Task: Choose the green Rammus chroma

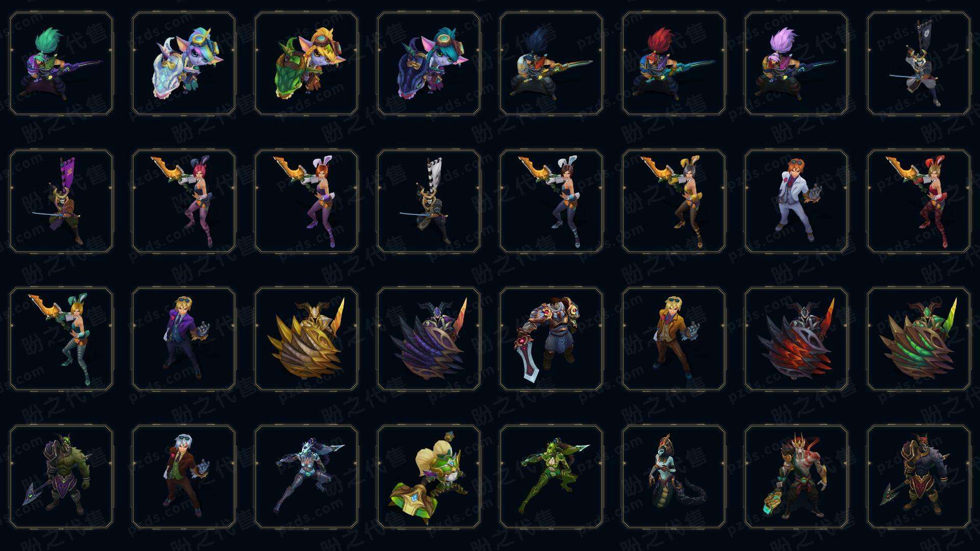Action: [x=919, y=339]
